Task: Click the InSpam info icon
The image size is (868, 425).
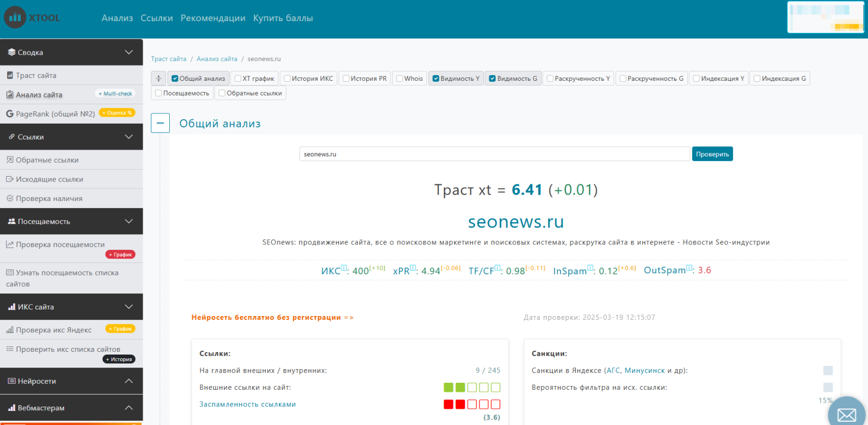Action: click(590, 267)
